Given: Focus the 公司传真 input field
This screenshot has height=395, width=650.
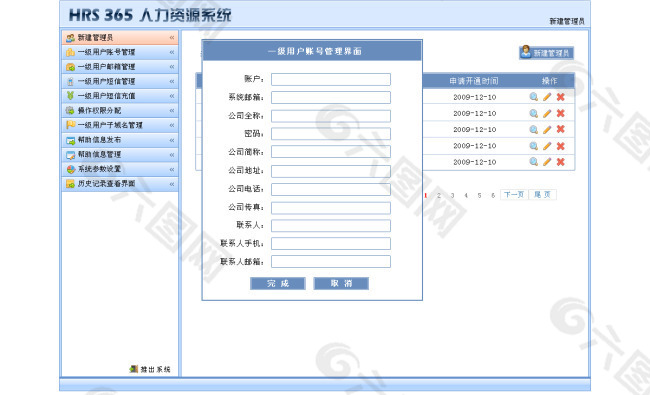Looking at the screenshot, I should 331,207.
